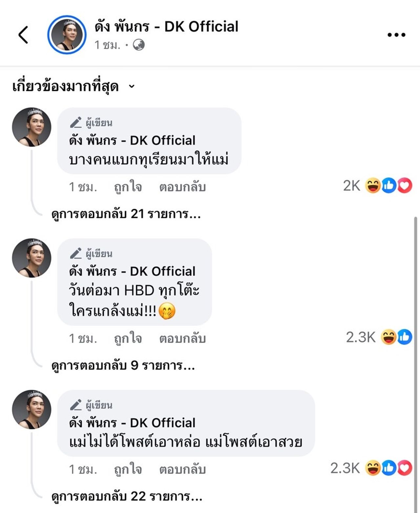Tap the reaction icons on the HBD comment
The width and height of the screenshot is (420, 513).
[x=396, y=337]
